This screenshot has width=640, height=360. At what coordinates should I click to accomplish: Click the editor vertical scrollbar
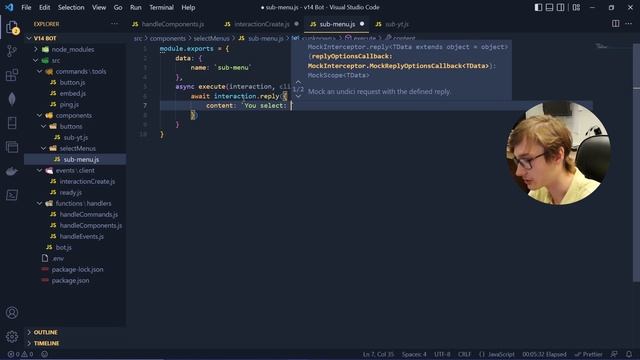tap(636, 163)
